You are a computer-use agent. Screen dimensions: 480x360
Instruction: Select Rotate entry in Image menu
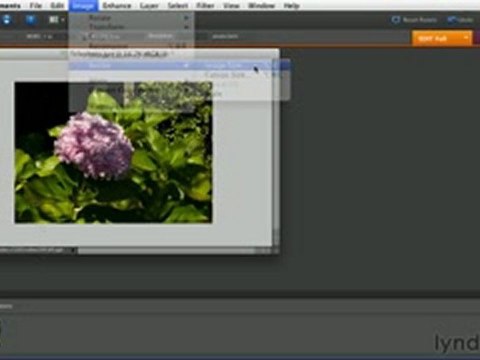[132, 17]
